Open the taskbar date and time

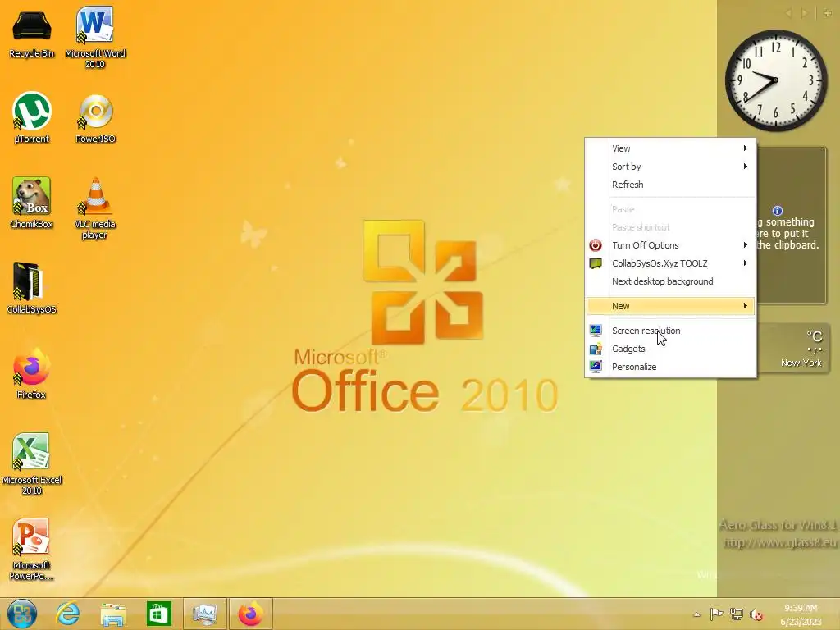801,614
